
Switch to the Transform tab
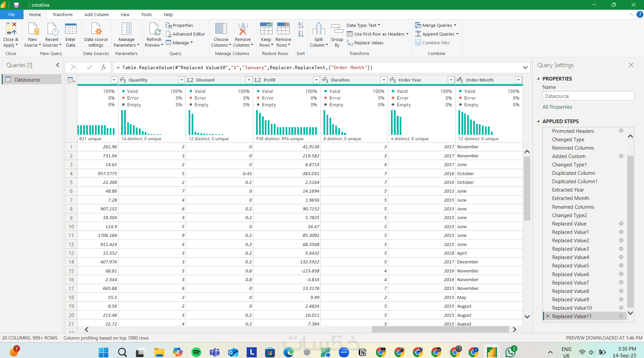tap(62, 14)
